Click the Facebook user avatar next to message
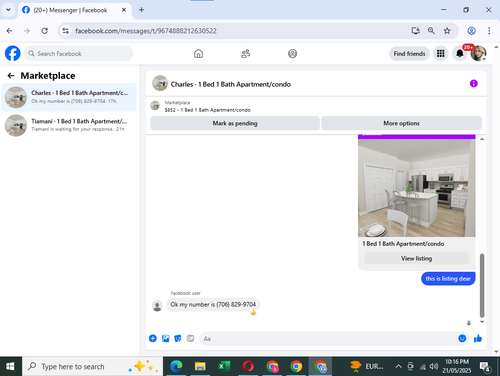This screenshot has height=376, width=500. click(x=157, y=306)
